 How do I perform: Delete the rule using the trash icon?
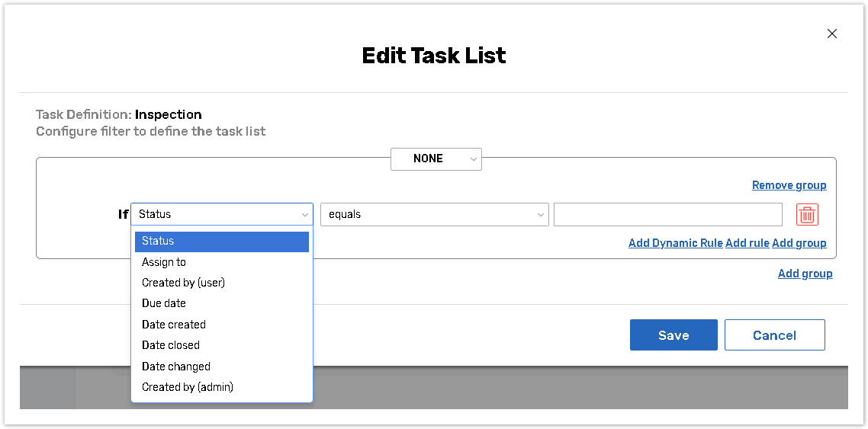(807, 215)
